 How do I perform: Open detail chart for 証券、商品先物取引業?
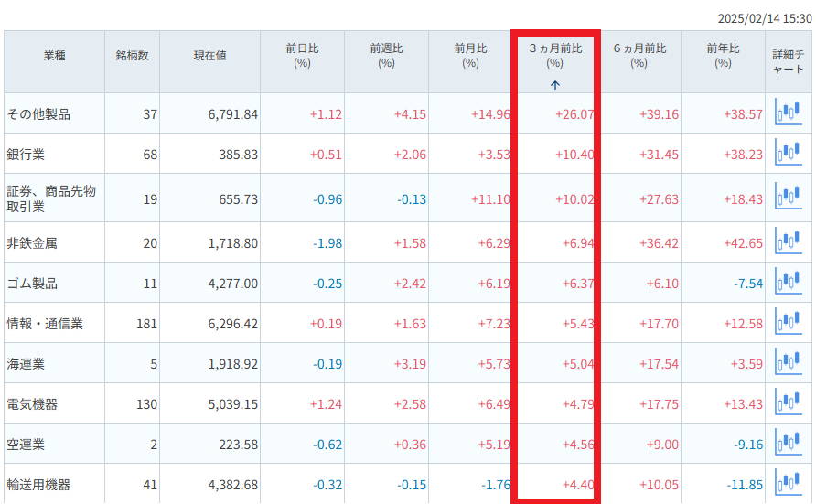[x=788, y=196]
